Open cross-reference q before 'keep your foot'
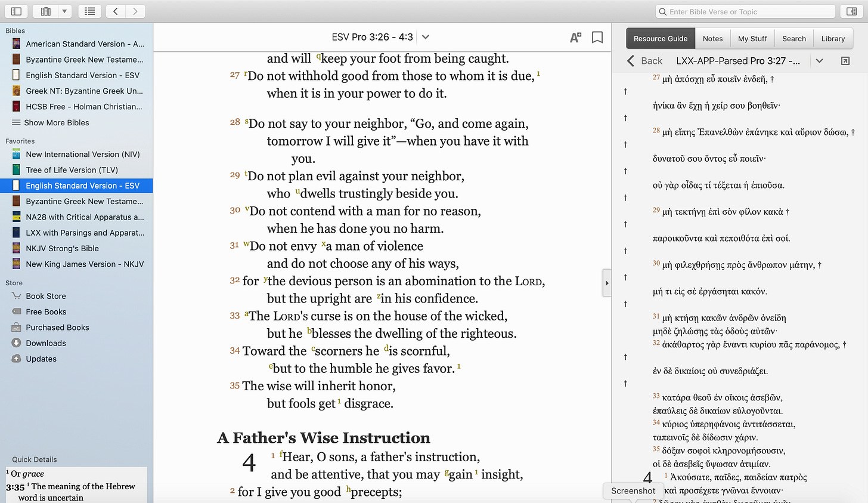 318,56
